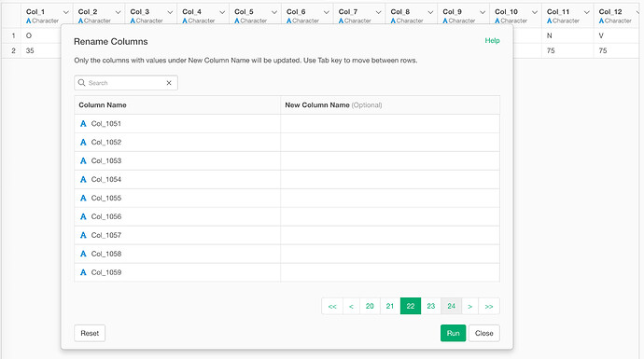This screenshot has width=644, height=359.
Task: Open the Help link
Action: coord(492,41)
